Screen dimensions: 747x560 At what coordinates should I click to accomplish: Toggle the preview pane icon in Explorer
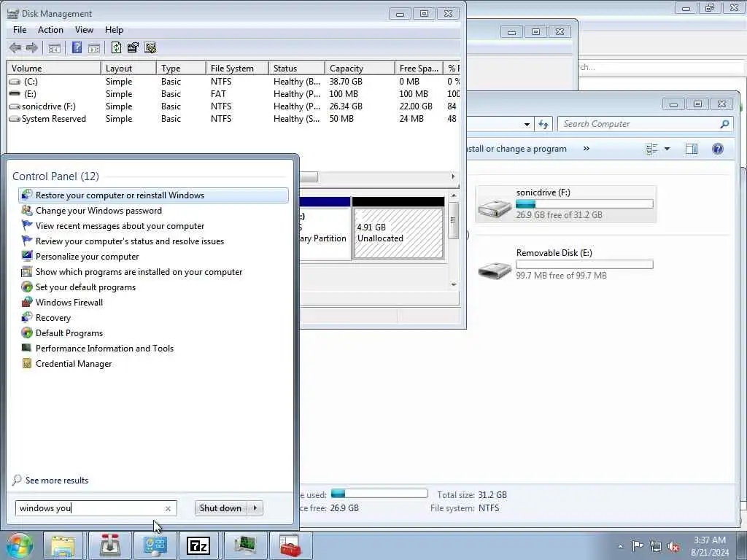pyautogui.click(x=692, y=149)
